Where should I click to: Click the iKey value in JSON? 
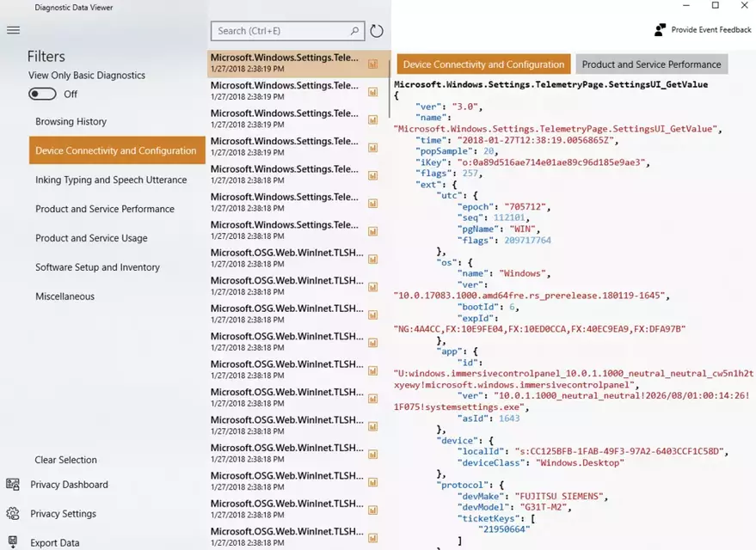click(550, 162)
